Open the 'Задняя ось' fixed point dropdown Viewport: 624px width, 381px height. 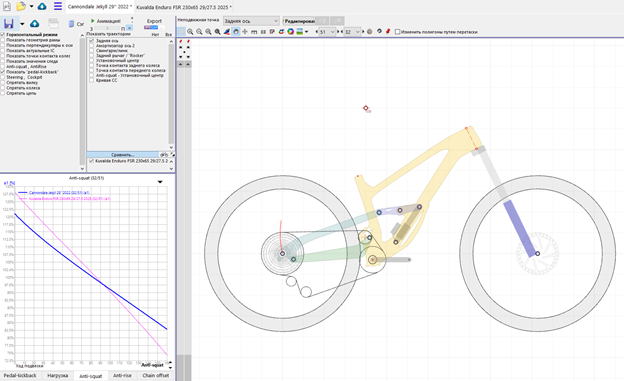tap(251, 21)
